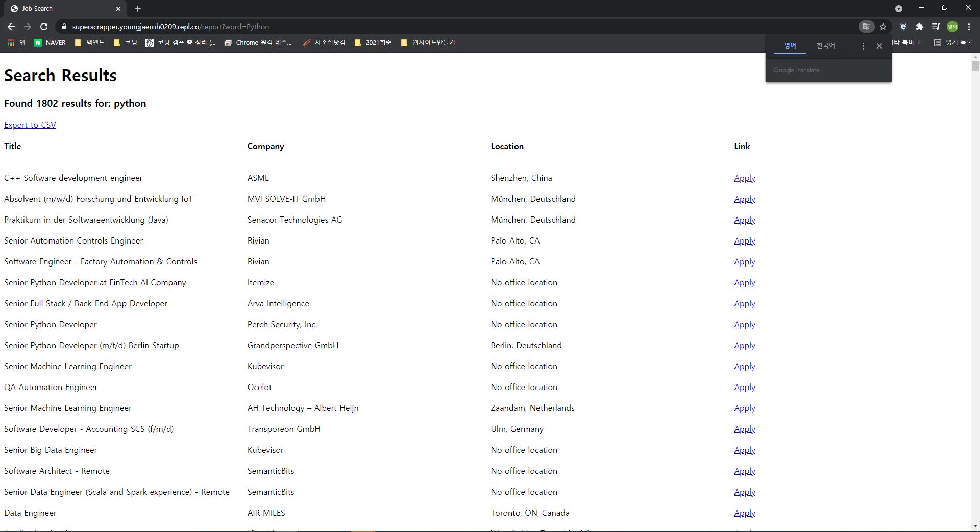The height and width of the screenshot is (532, 980).
Task: Apply to the AIR MILES job
Action: [x=745, y=513]
